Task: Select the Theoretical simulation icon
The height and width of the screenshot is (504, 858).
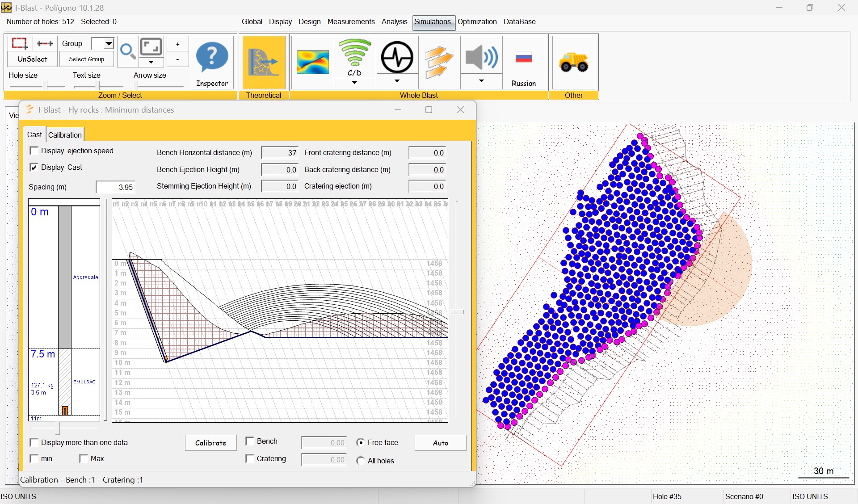Action: coord(263,63)
